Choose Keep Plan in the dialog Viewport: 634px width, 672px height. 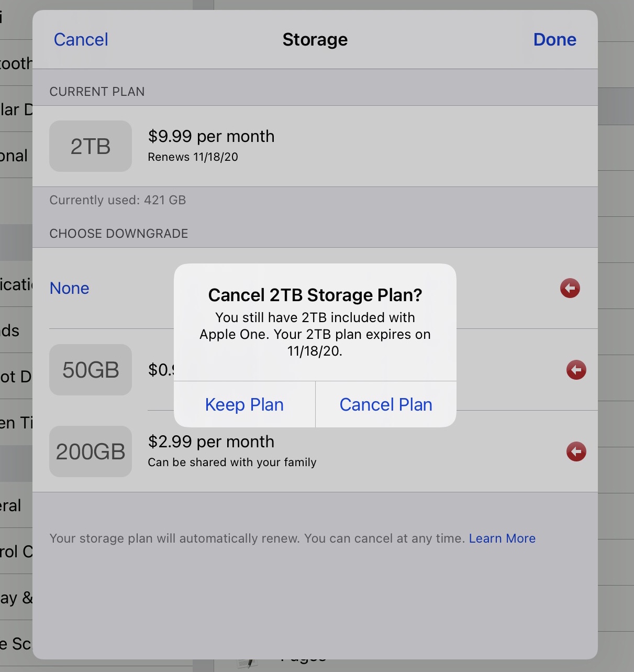coord(244,404)
